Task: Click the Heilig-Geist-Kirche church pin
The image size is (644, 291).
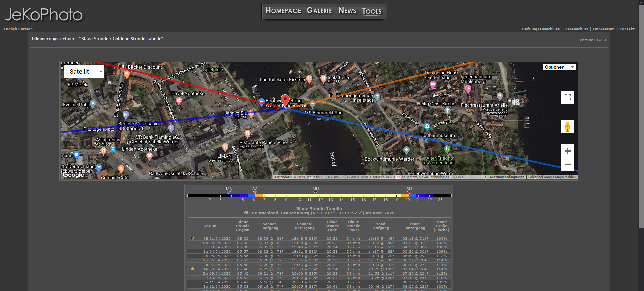Action: [447, 111]
